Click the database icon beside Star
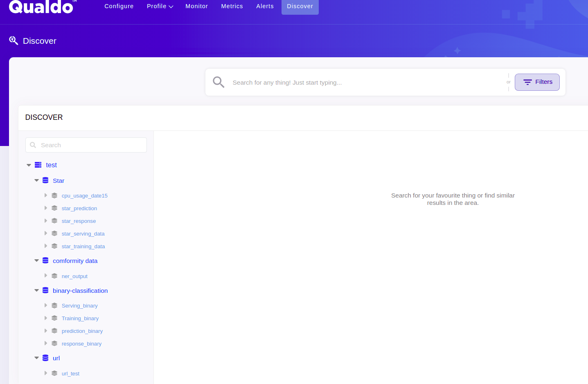This screenshot has height=384, width=588. (x=45, y=180)
